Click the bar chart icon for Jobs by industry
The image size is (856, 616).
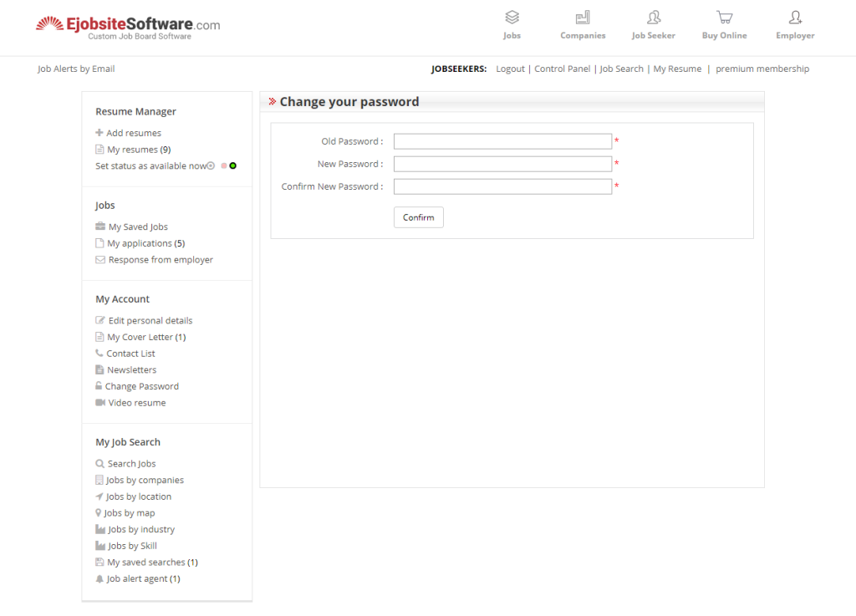point(99,529)
